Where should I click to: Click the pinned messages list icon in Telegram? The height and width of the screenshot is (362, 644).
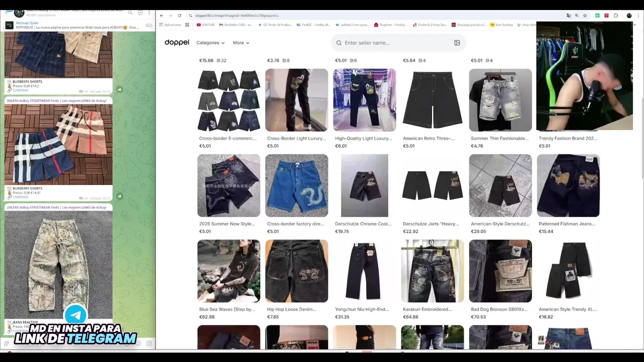click(x=148, y=25)
